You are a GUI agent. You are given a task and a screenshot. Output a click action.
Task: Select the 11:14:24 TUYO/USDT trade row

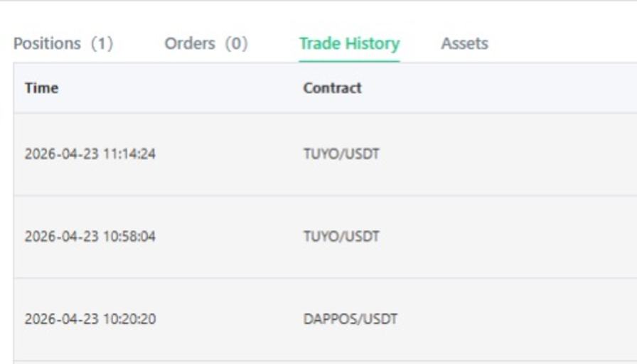[325, 154]
